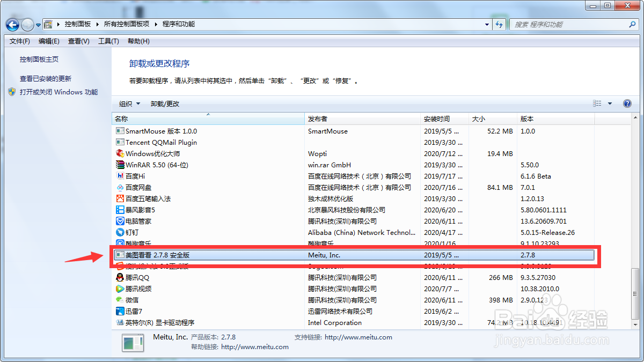Expand the arrow after 所有控制面板项 breadcrumb
The width and height of the screenshot is (644, 362).
(x=156, y=25)
